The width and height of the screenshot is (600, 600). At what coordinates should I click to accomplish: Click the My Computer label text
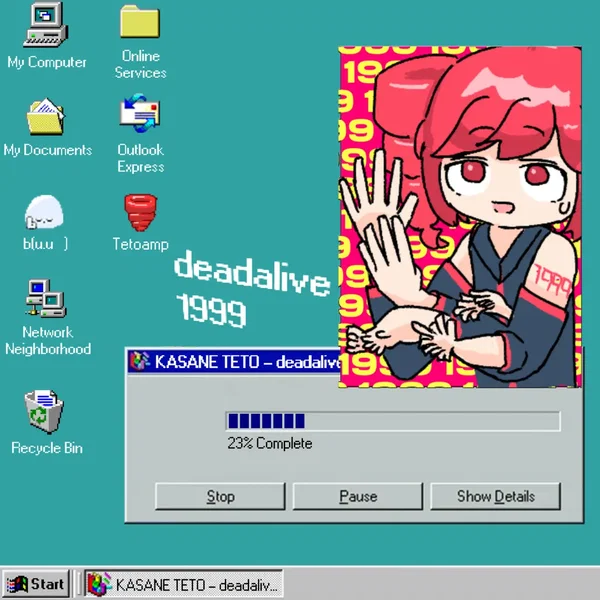tap(47, 62)
